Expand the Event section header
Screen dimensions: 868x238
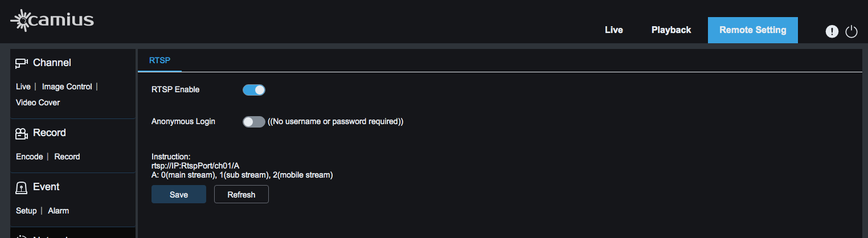(46, 187)
